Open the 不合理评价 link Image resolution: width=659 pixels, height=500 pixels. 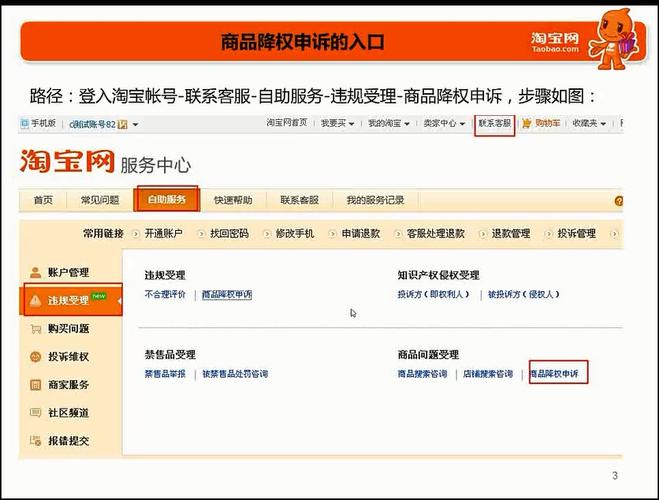click(x=165, y=294)
